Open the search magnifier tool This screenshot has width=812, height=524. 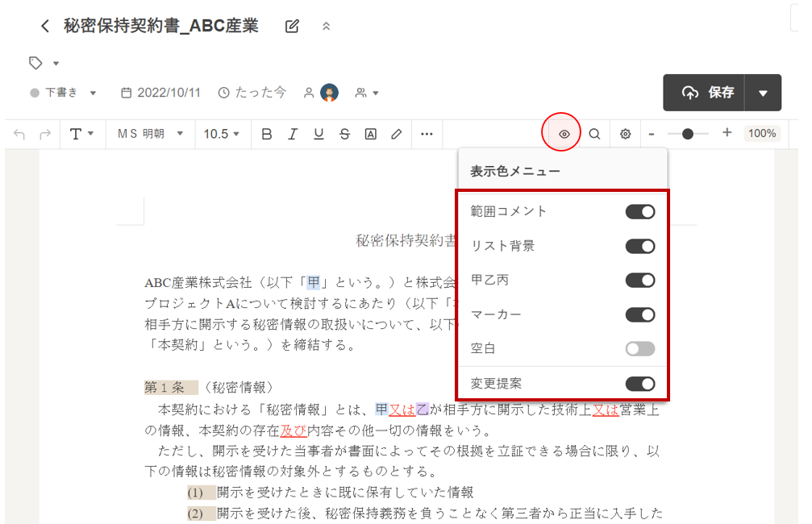click(594, 134)
